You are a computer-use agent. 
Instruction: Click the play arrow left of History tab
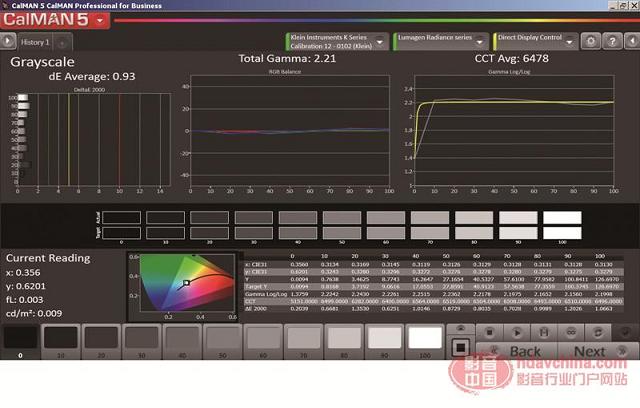click(7, 41)
